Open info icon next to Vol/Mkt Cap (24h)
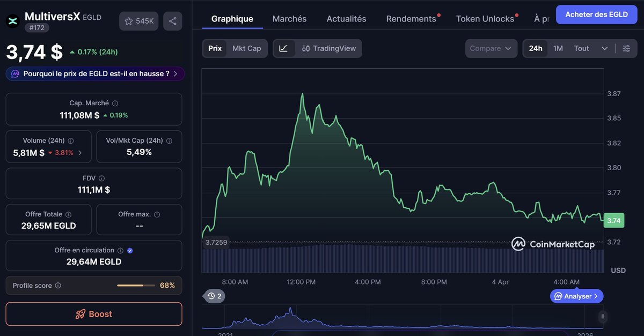Screen dimensions: 644x336 169,141
